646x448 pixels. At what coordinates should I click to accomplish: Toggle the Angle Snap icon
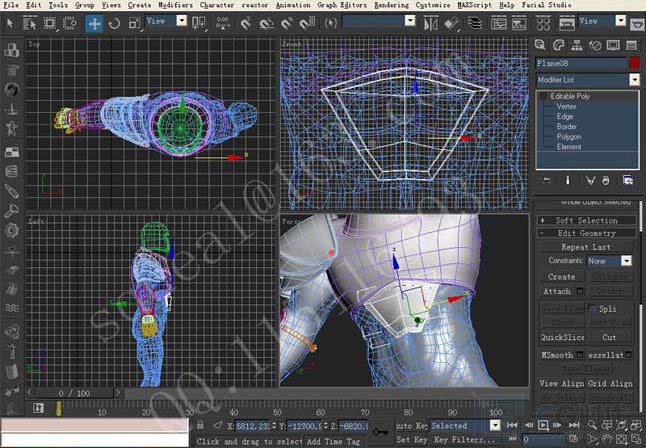tap(267, 23)
